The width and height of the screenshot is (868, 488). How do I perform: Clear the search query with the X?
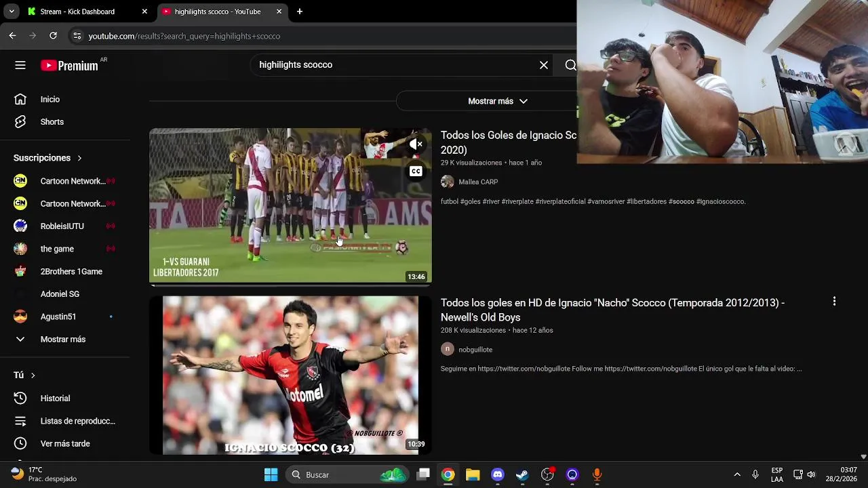point(544,65)
